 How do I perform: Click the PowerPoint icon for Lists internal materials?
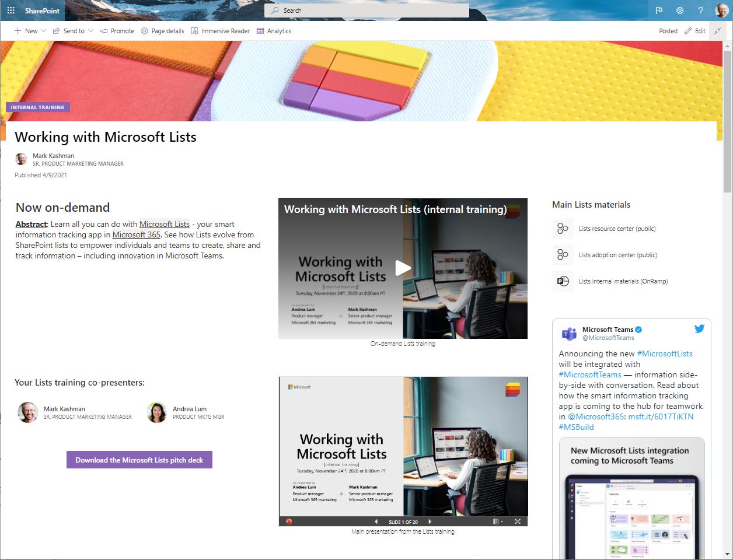562,281
